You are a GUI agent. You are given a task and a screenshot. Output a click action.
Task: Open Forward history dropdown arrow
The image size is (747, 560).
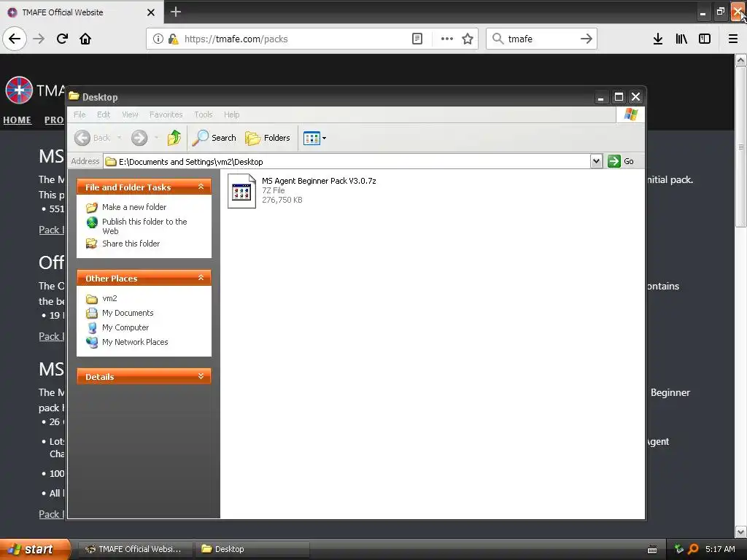[156, 138]
